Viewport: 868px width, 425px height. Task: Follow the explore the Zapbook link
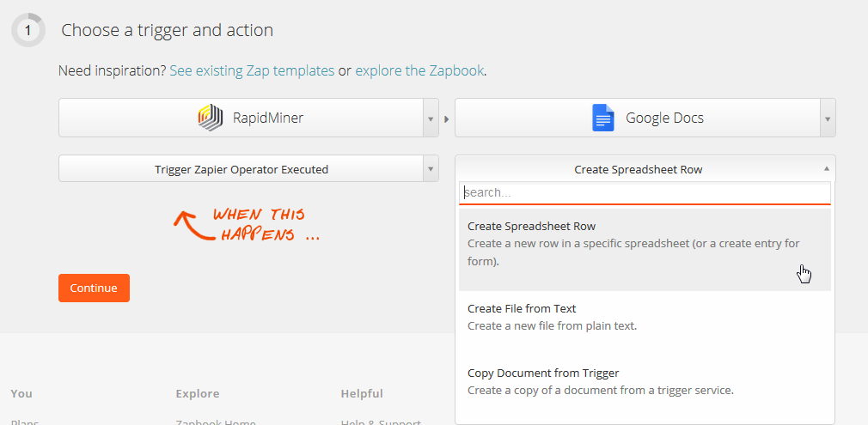pos(419,70)
